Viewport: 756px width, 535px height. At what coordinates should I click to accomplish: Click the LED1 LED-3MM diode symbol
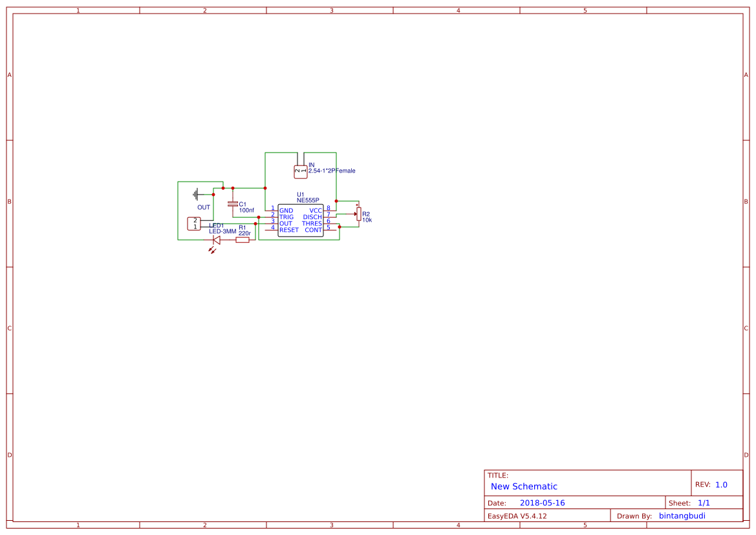[x=216, y=240]
